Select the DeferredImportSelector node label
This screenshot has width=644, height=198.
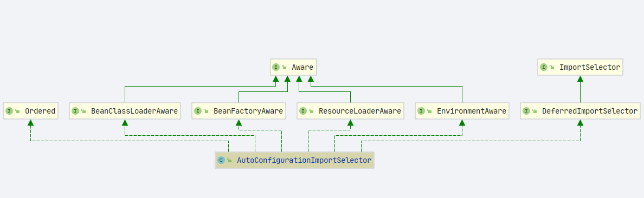click(x=589, y=111)
